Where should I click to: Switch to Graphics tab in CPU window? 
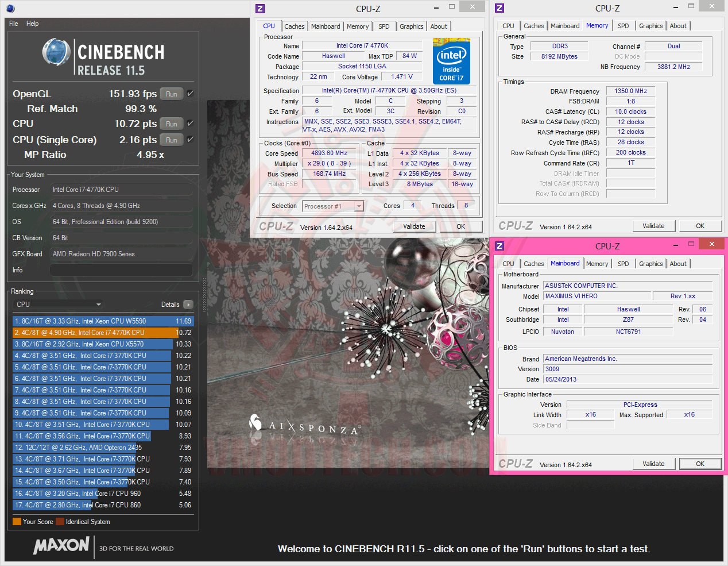[x=412, y=26]
